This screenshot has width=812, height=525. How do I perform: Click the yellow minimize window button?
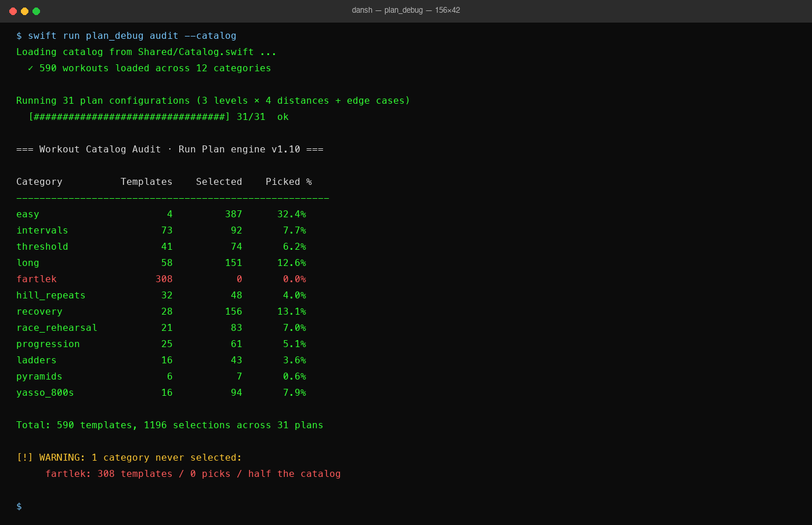[24, 11]
